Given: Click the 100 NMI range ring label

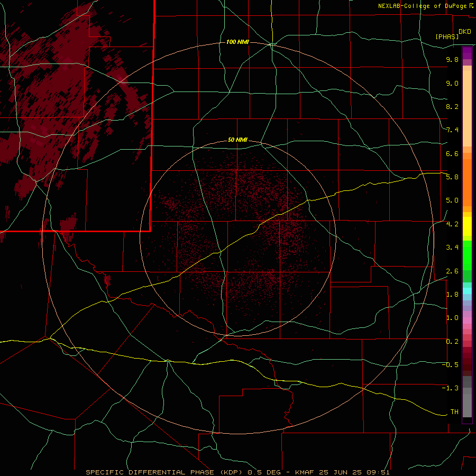Looking at the screenshot, I should (x=237, y=42).
